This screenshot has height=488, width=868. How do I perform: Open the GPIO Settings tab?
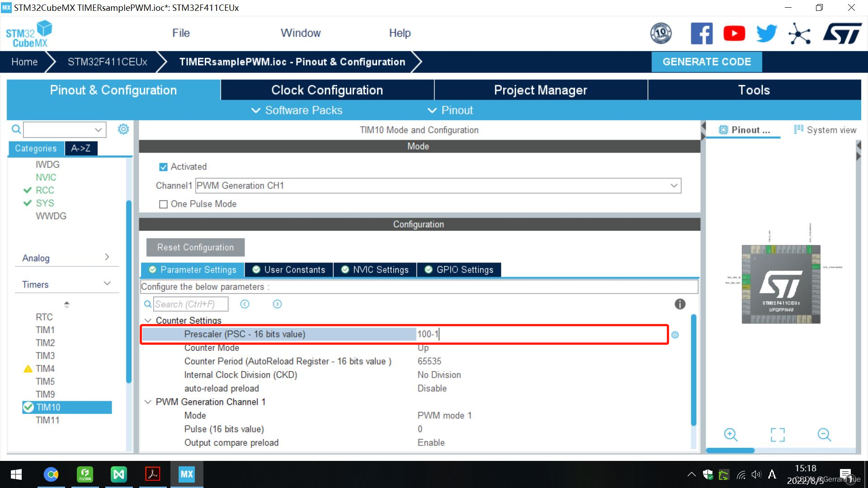point(459,270)
